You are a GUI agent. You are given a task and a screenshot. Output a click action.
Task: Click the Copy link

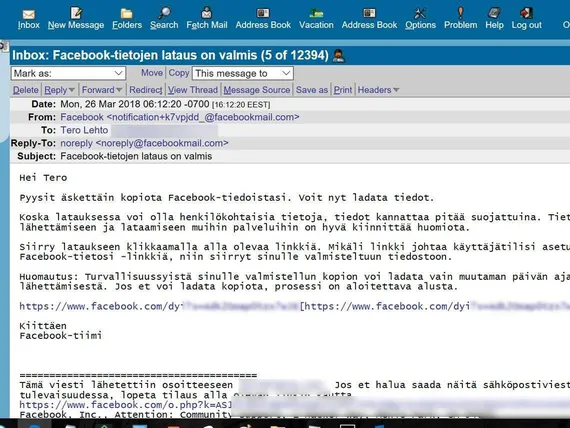178,73
